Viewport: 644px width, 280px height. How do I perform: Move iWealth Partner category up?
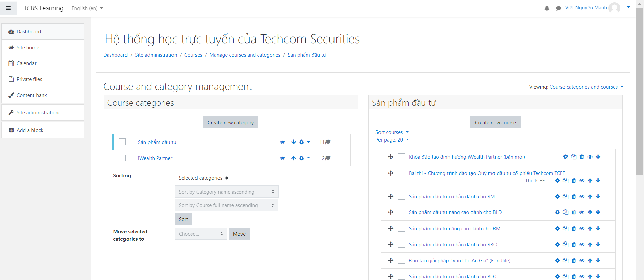pyautogui.click(x=294, y=158)
